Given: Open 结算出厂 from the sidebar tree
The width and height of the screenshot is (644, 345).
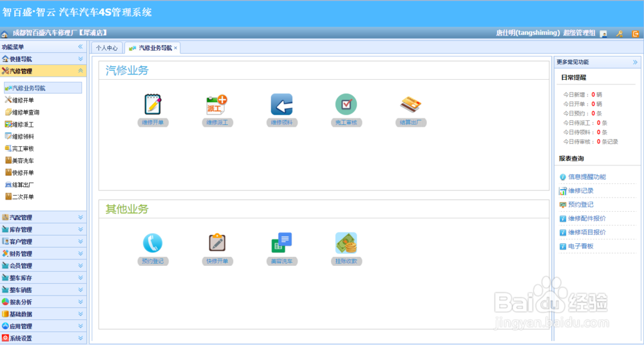Looking at the screenshot, I should click(x=23, y=185).
